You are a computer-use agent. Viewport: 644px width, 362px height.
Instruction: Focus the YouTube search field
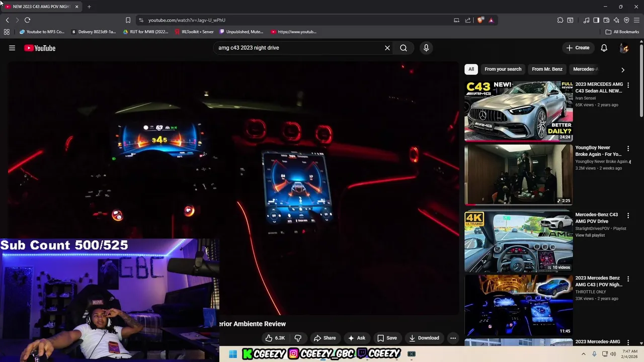tap(299, 48)
